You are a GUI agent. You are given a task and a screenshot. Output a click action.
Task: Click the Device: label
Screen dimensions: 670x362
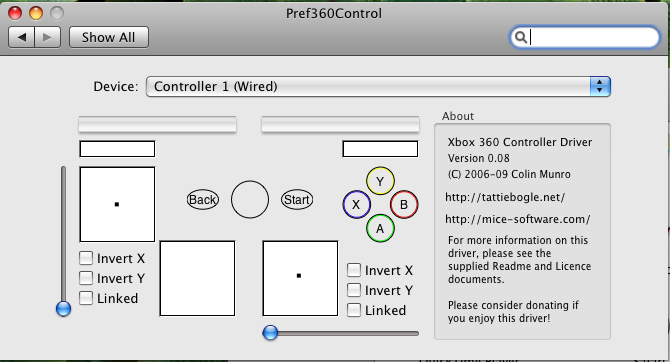tap(116, 87)
